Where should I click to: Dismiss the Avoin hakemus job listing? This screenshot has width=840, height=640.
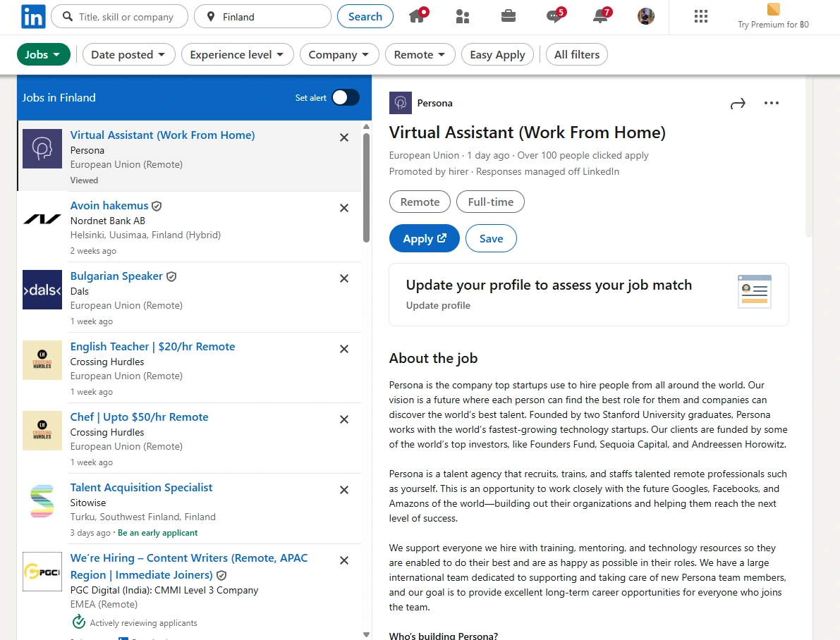pyautogui.click(x=344, y=208)
